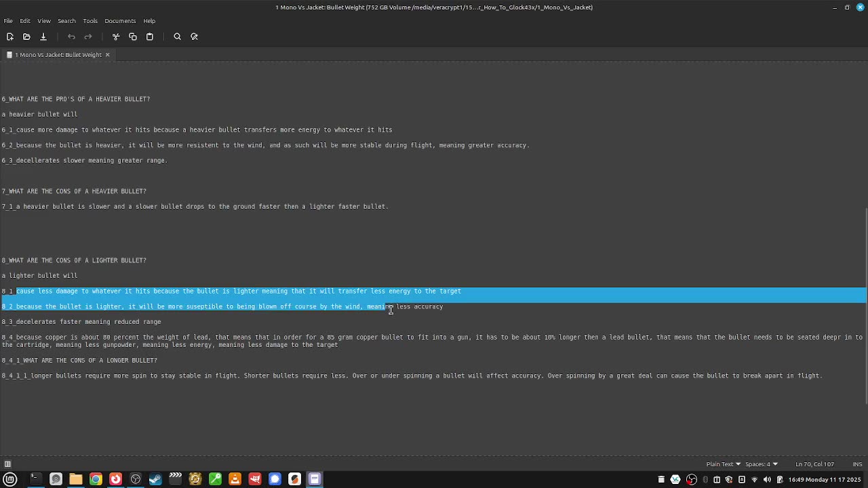The image size is (868, 488).
Task: Open the Search menu
Action: tap(66, 21)
